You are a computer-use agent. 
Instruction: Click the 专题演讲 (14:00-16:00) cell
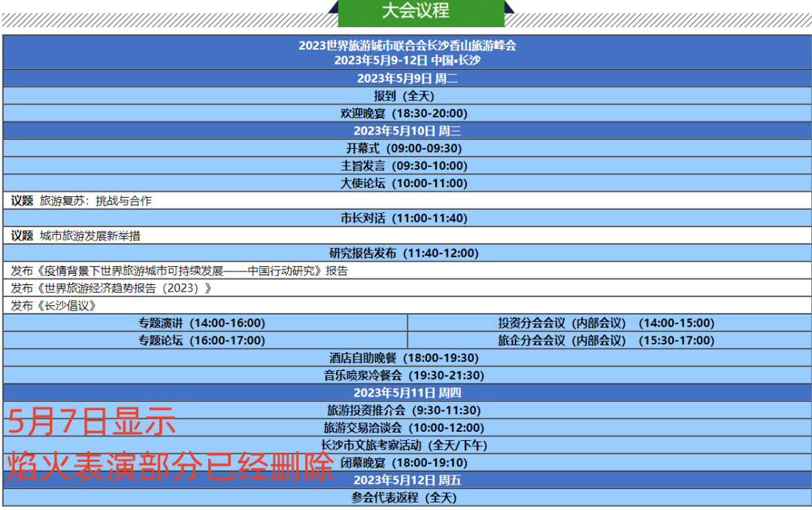(x=201, y=323)
